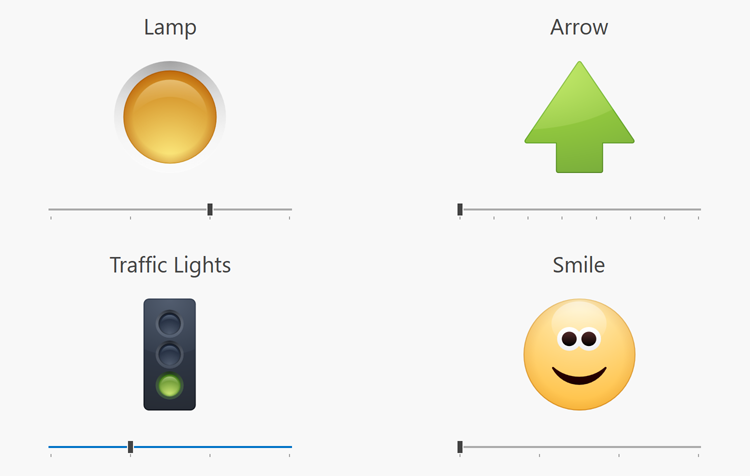
Task: Click the yellow Smile face icon
Action: [579, 354]
